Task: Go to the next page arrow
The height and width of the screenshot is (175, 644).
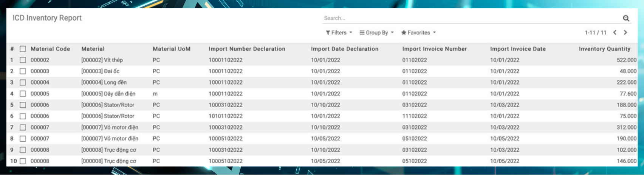Action: click(625, 33)
